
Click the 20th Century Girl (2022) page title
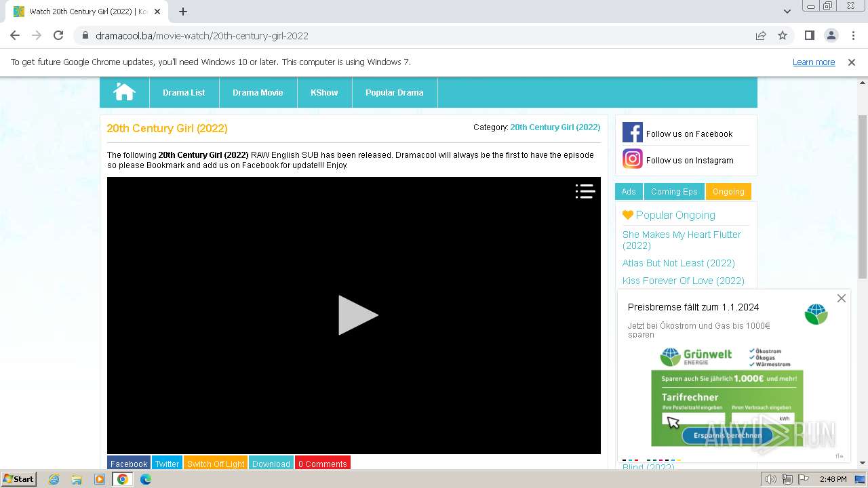point(167,128)
